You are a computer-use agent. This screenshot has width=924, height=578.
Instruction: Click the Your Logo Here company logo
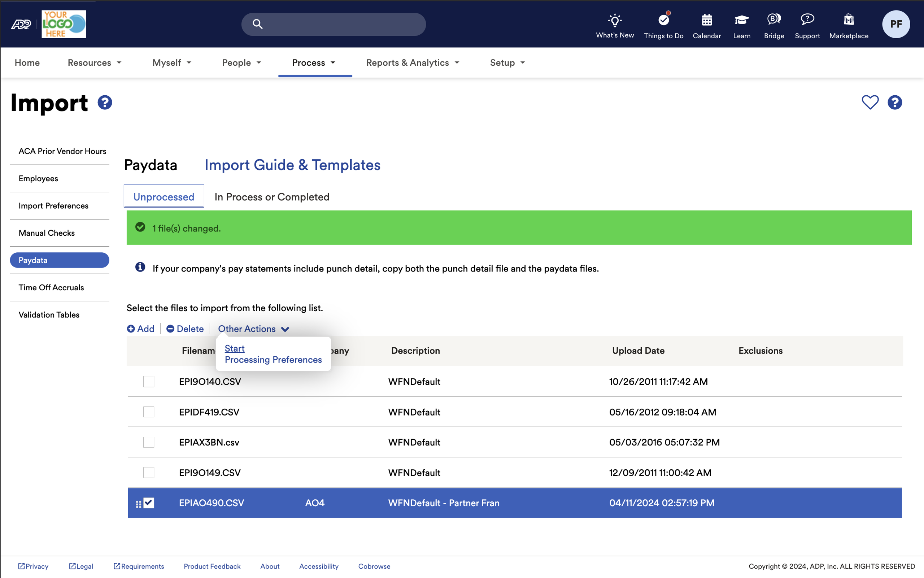pos(64,24)
